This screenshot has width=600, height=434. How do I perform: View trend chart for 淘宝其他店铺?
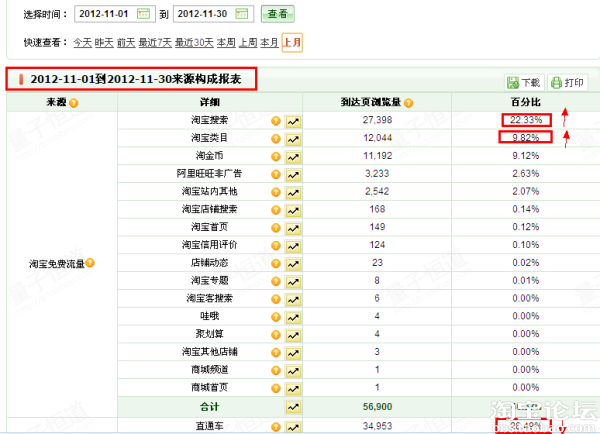(x=293, y=353)
